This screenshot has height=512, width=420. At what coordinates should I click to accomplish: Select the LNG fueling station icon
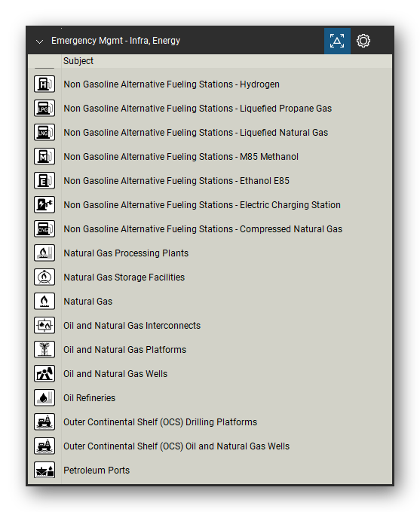pyautogui.click(x=44, y=132)
